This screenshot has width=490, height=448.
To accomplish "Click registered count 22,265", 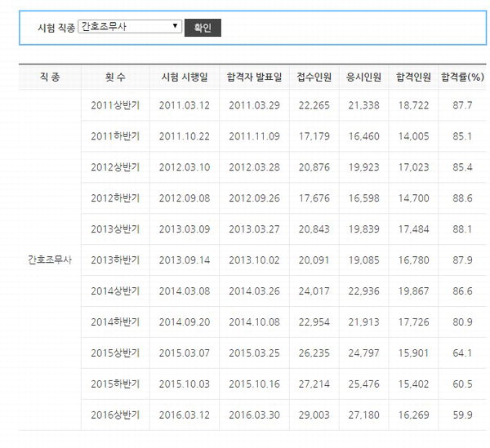I will [314, 105].
